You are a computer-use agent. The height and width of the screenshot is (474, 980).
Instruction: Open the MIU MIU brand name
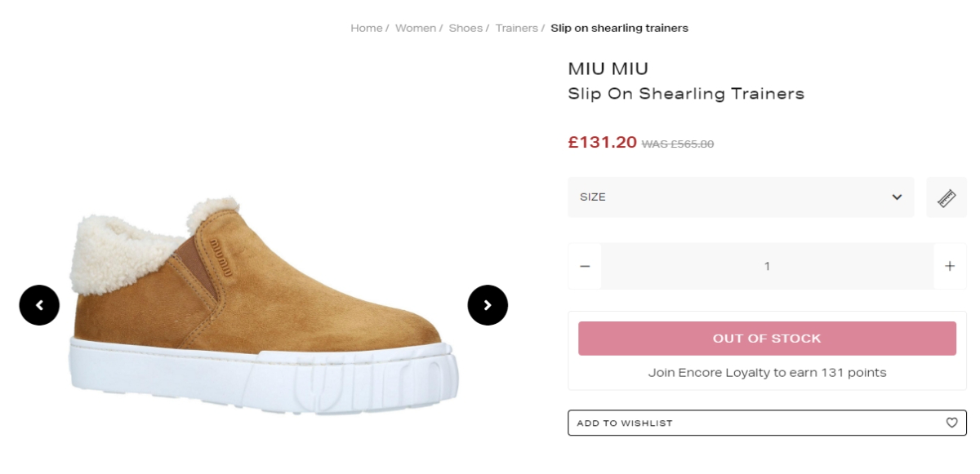608,69
